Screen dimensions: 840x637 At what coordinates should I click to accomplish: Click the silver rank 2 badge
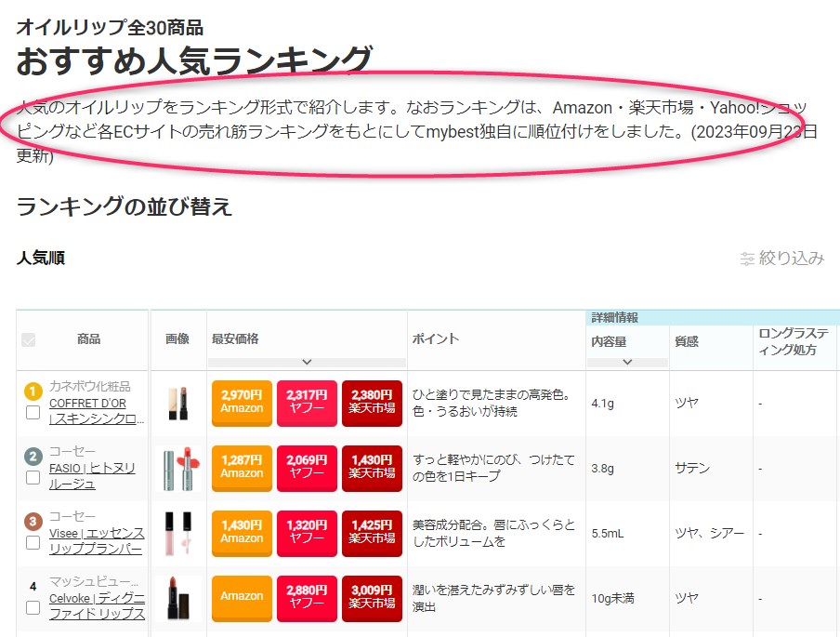pos(33,457)
